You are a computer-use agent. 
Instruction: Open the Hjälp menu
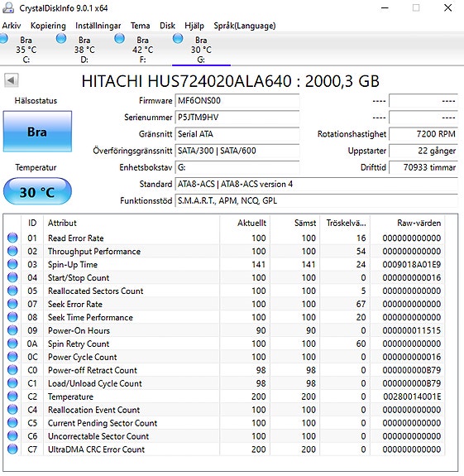coord(194,26)
